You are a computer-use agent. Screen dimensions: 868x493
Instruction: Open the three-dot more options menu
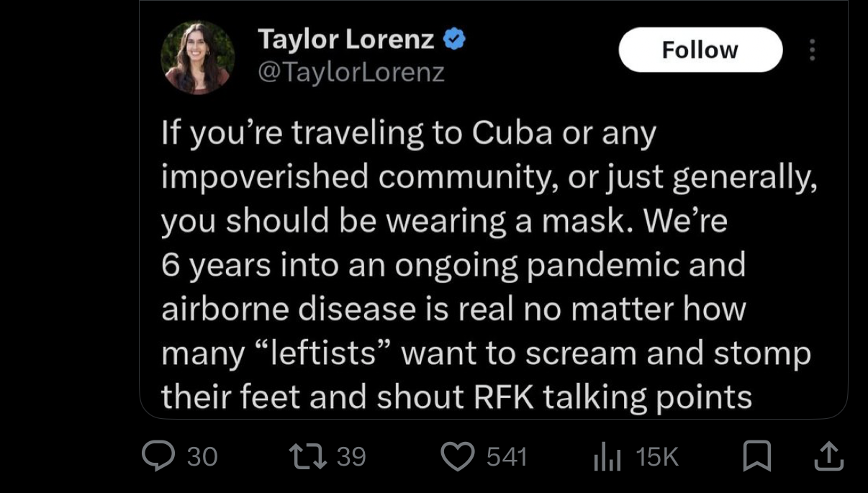click(x=813, y=50)
